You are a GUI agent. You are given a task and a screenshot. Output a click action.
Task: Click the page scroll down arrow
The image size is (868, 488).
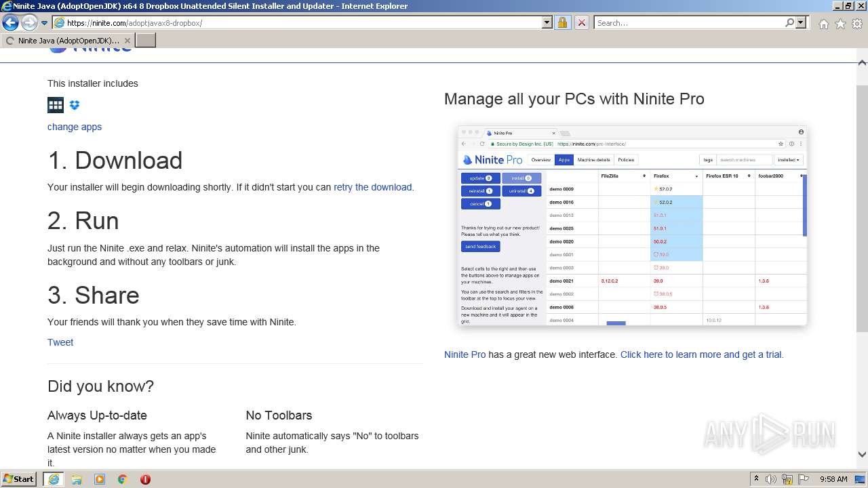pyautogui.click(x=862, y=455)
